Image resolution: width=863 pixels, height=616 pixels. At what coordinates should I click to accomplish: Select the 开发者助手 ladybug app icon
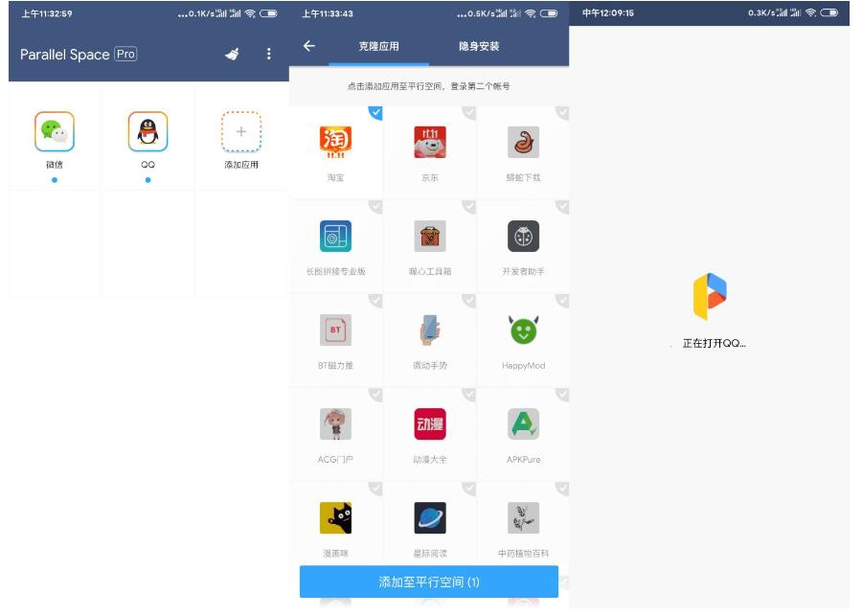(523, 237)
